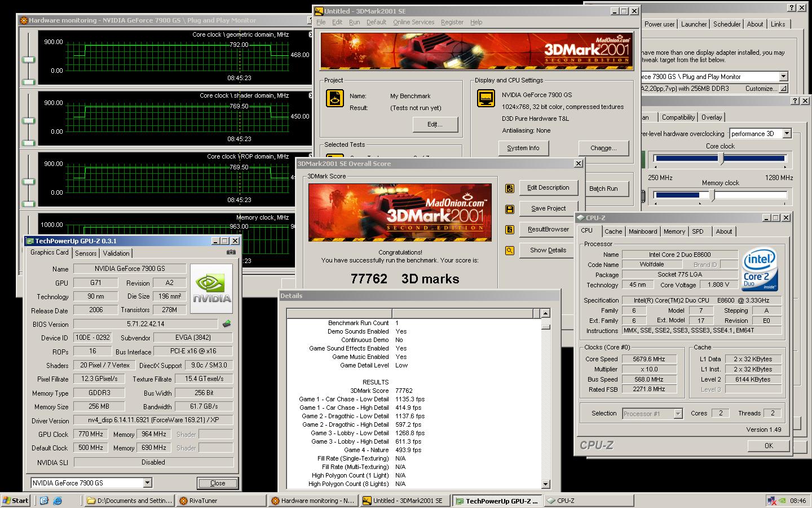Open the performance 3D mode dropdown
This screenshot has width=812, height=508.
tap(787, 134)
